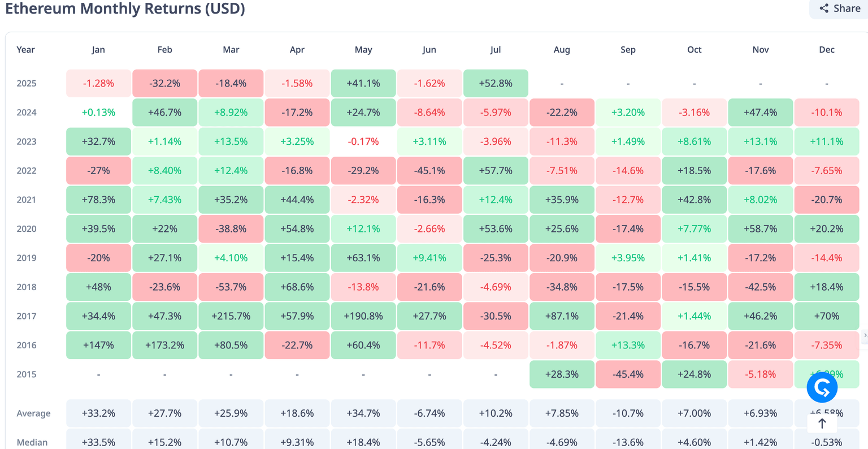
Task: Click the Ethereum Monthly Returns (USD) heading
Action: point(125,9)
